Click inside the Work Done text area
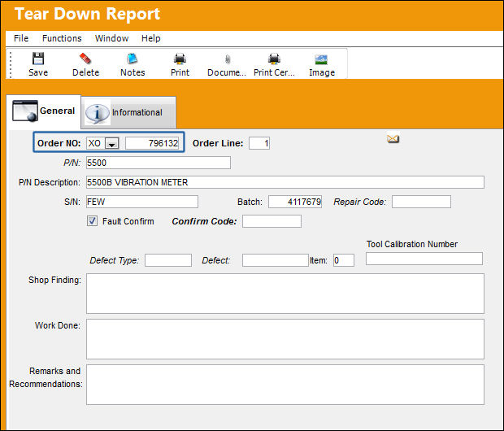This screenshot has width=504, height=431. coord(285,339)
